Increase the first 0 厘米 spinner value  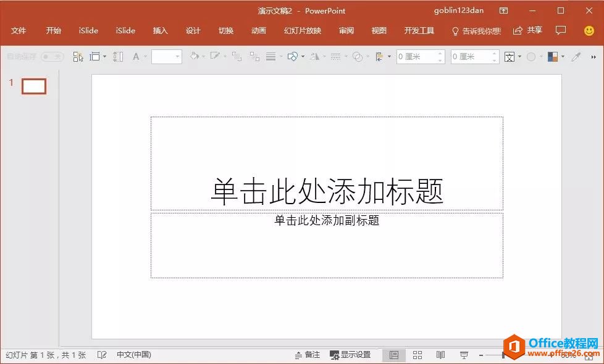(x=440, y=54)
